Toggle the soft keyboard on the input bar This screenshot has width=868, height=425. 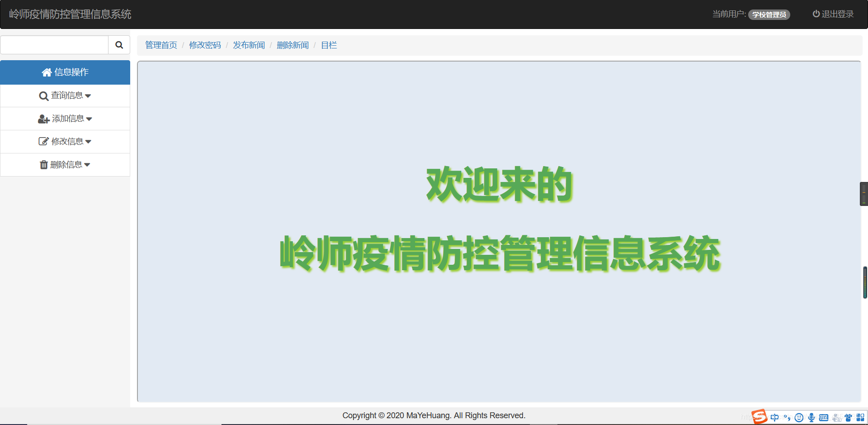coord(824,417)
